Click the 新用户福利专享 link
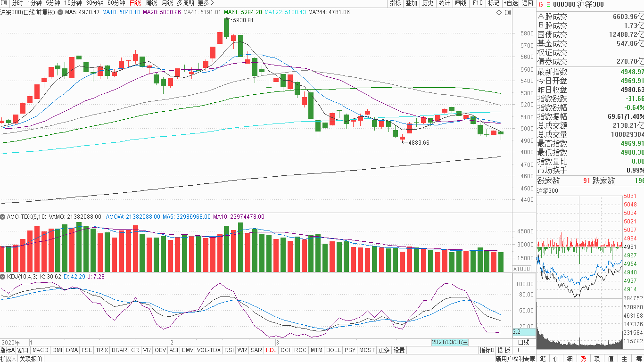Viewport: 644px width, 362px height. pyautogui.click(x=515, y=359)
